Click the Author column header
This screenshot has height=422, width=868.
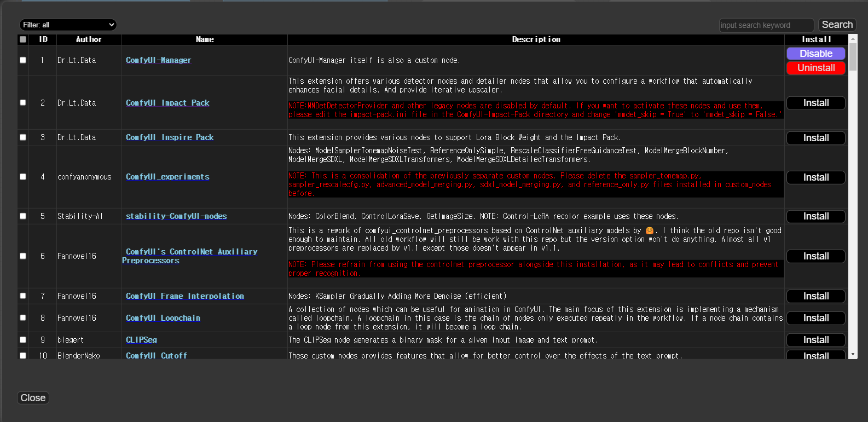click(89, 39)
